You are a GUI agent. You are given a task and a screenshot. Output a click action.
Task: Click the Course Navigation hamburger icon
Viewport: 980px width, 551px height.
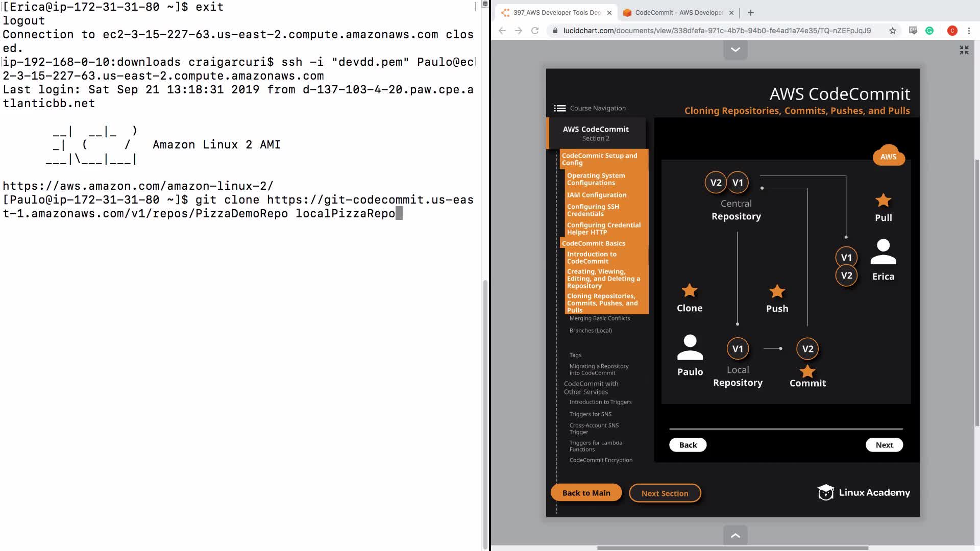pos(559,108)
